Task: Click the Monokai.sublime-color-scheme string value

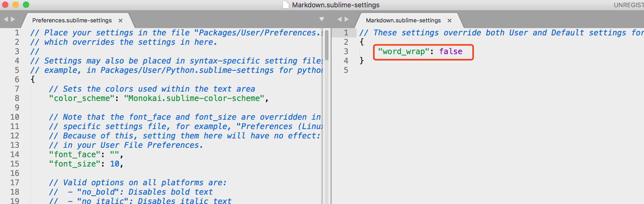Action: (194, 98)
